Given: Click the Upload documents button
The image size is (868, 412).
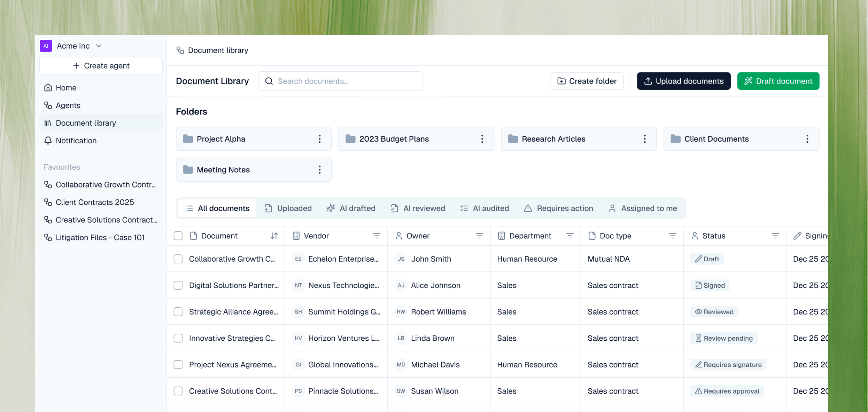Looking at the screenshot, I should pos(683,81).
